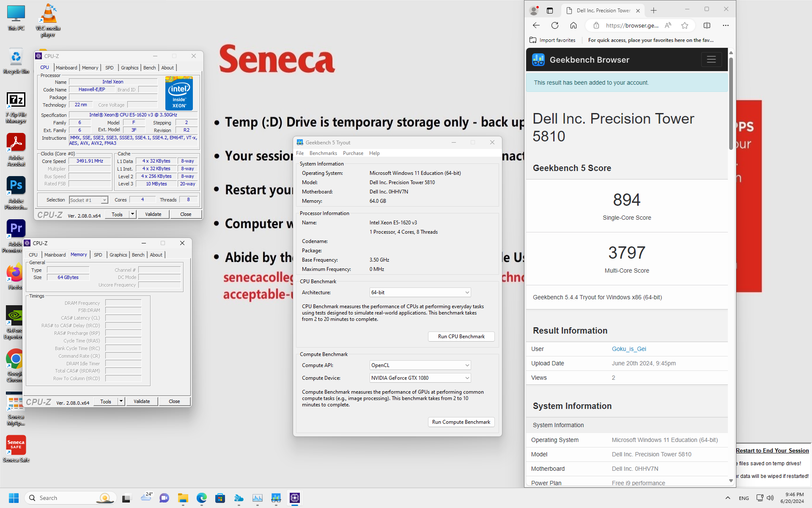The image size is (812, 508).
Task: Click the taskbar Search box
Action: [x=70, y=498]
